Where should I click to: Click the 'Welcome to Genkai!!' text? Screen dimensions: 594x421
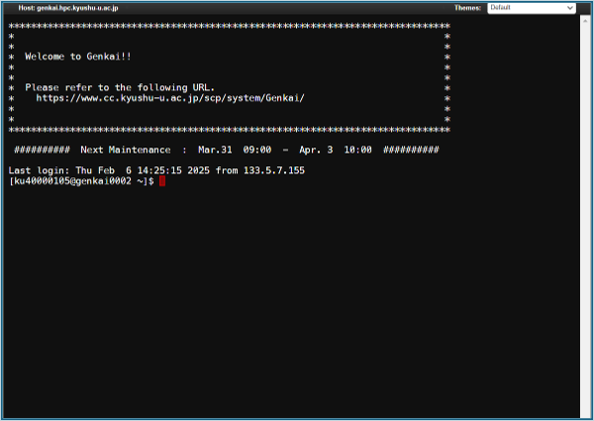coord(78,56)
